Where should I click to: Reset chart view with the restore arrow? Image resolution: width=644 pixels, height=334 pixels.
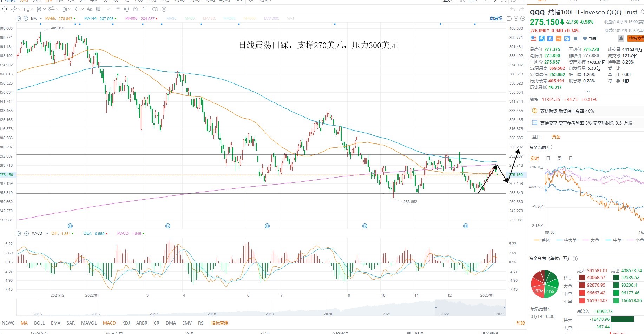(x=510, y=18)
